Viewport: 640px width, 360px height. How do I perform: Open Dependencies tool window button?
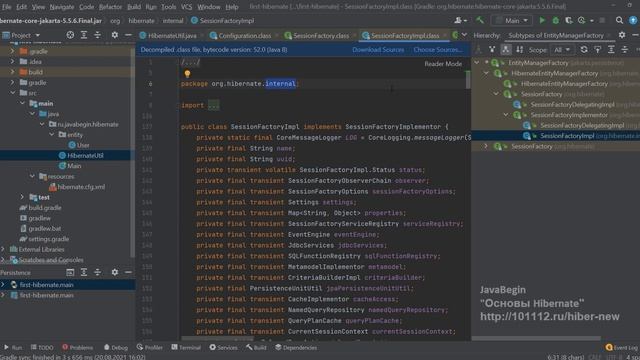(x=296, y=347)
